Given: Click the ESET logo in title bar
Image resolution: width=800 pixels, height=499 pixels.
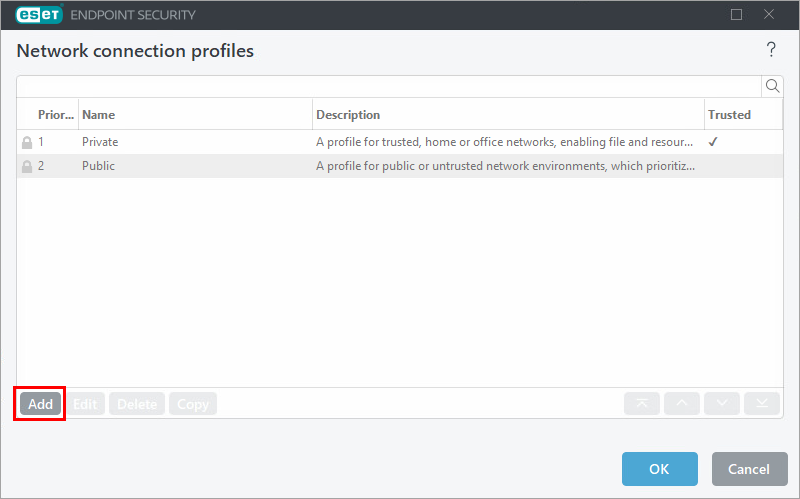Looking at the screenshot, I should pyautogui.click(x=39, y=15).
